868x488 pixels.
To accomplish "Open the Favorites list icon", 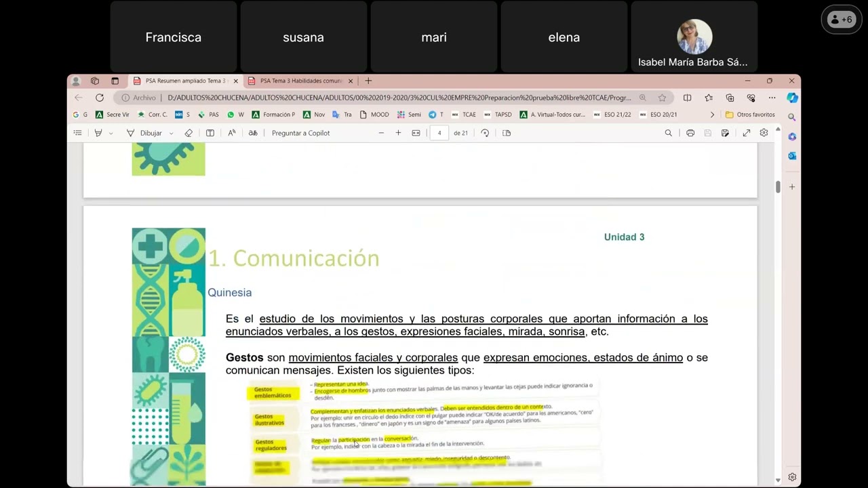I will click(x=709, y=98).
